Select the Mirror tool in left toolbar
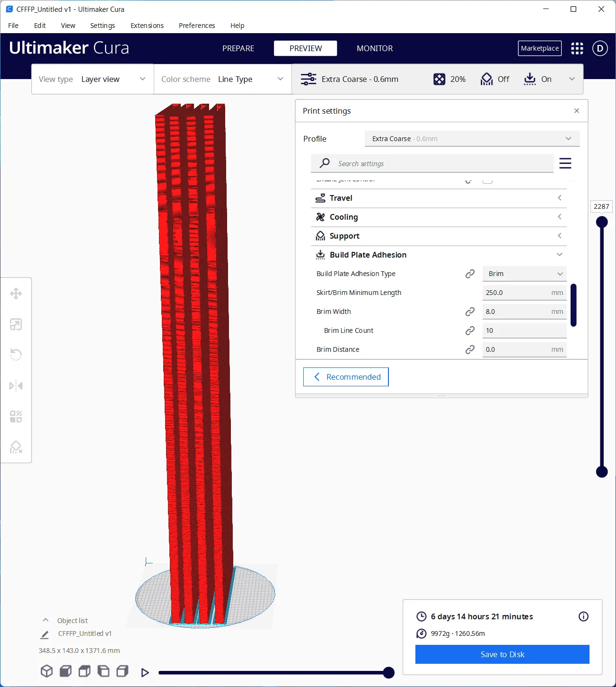This screenshot has width=616, height=687. click(16, 386)
